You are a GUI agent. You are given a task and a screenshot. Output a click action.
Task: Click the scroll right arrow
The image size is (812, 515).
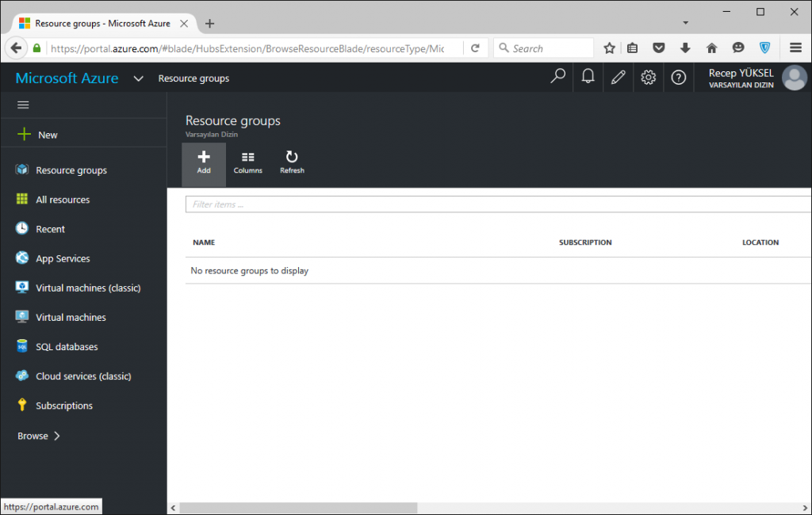tap(805, 508)
